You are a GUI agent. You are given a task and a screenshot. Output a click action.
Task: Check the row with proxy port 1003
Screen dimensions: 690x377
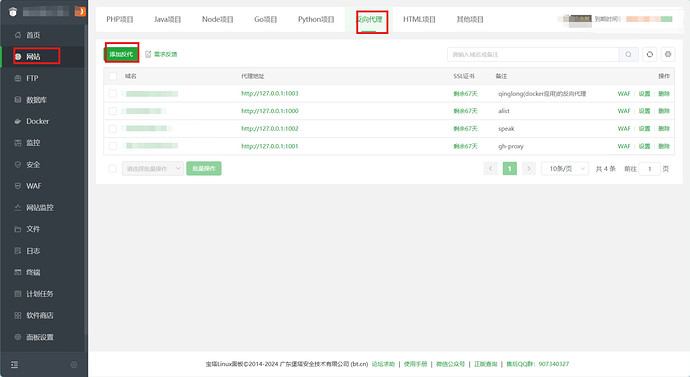113,93
